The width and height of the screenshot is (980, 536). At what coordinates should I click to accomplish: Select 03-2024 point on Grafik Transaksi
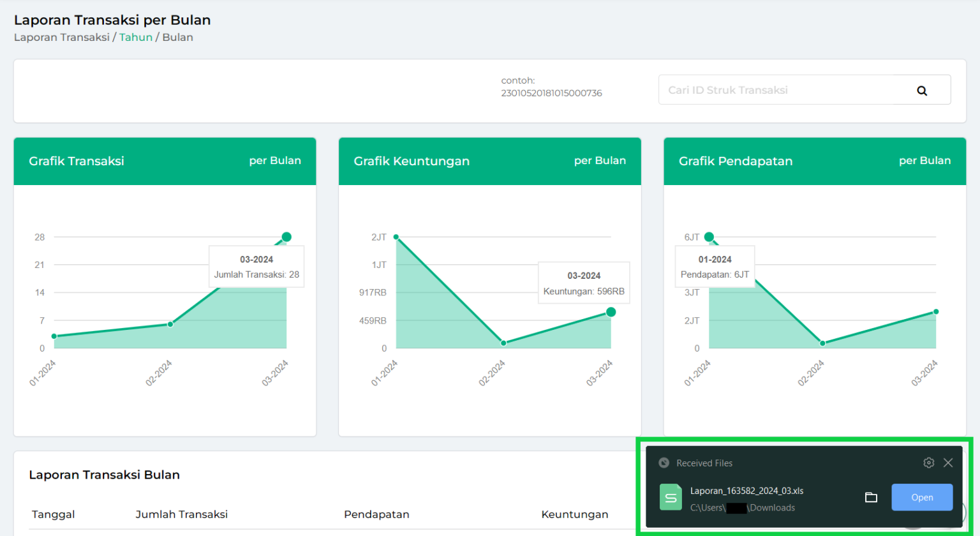point(286,237)
